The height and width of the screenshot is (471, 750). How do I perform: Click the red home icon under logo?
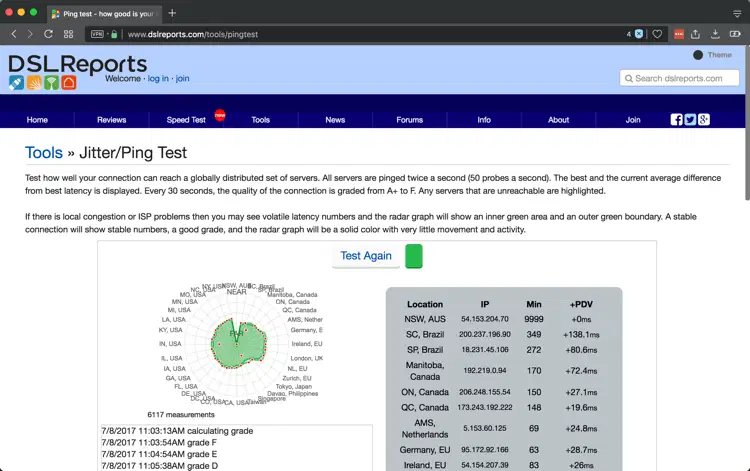[68, 83]
